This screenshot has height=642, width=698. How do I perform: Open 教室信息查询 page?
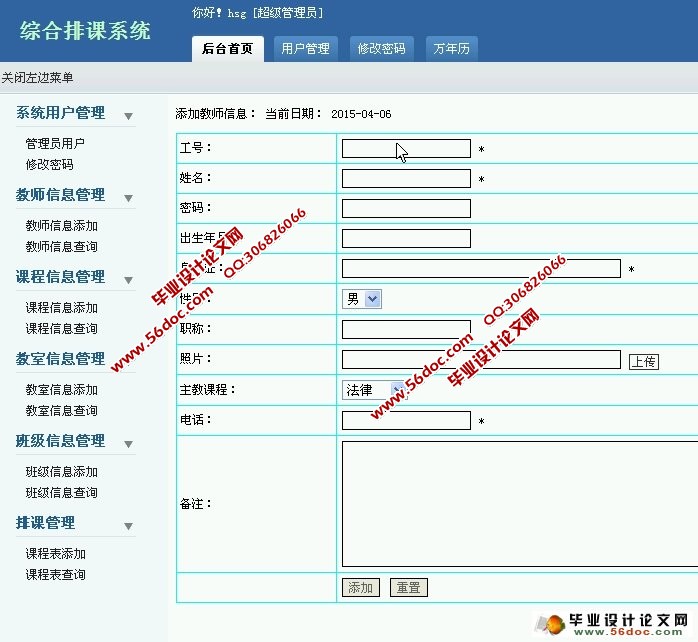click(61, 410)
